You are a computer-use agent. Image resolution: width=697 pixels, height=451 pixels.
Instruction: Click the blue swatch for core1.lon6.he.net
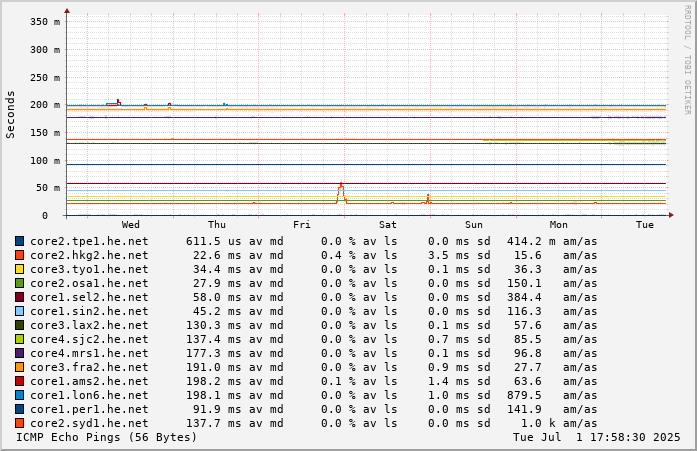[x=20, y=395]
